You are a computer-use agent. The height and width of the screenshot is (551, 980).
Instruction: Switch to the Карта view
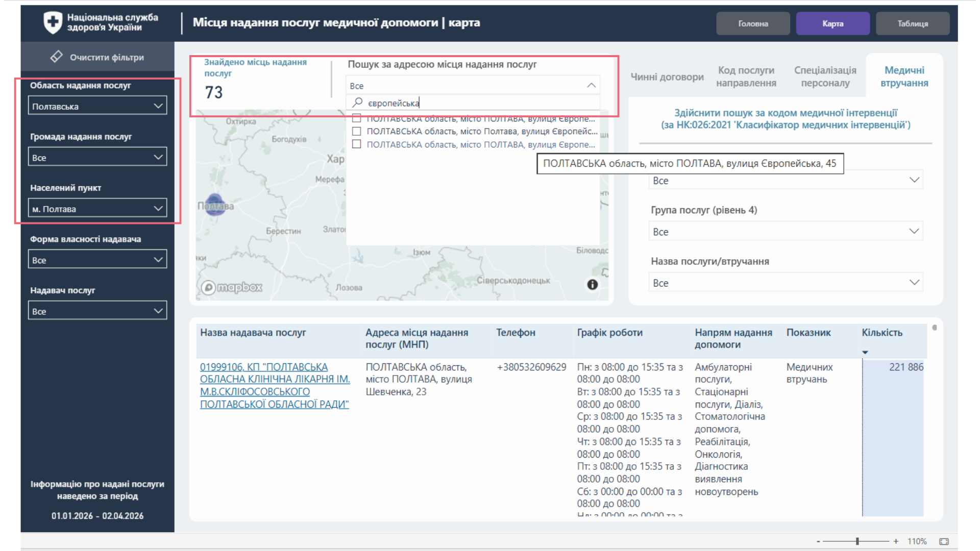tap(832, 23)
